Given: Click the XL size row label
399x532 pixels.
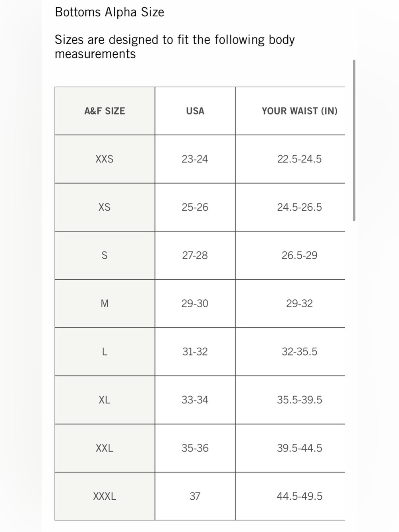Looking at the screenshot, I should pyautogui.click(x=105, y=400).
